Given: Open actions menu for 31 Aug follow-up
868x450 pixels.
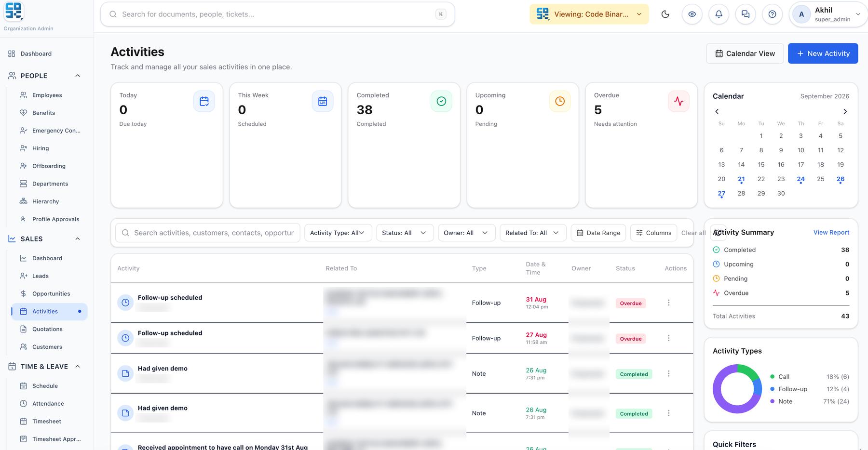Looking at the screenshot, I should click(x=668, y=303).
